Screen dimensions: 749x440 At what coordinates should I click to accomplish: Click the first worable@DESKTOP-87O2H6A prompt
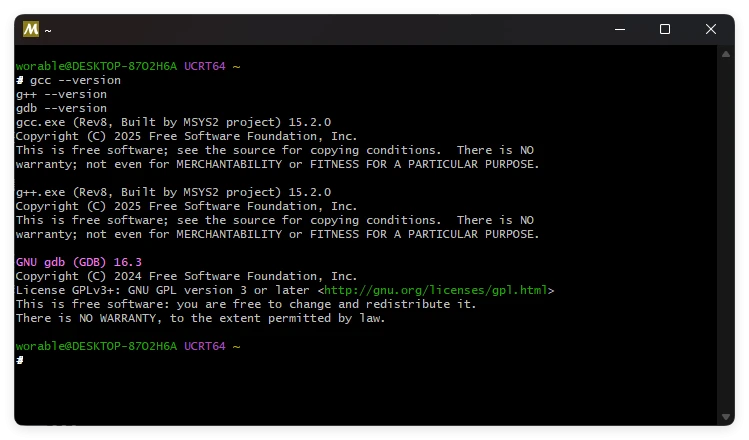click(96, 66)
